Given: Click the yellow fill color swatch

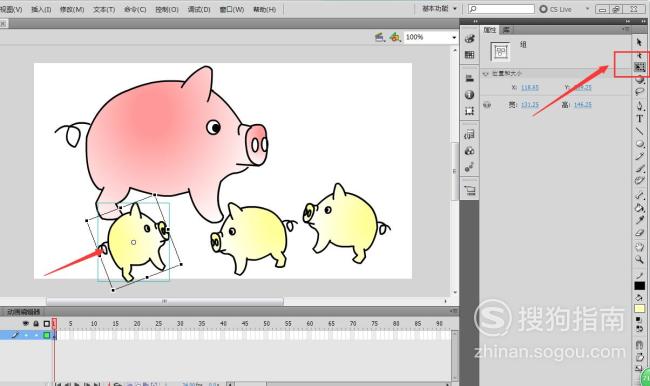Looking at the screenshot, I should (639, 309).
